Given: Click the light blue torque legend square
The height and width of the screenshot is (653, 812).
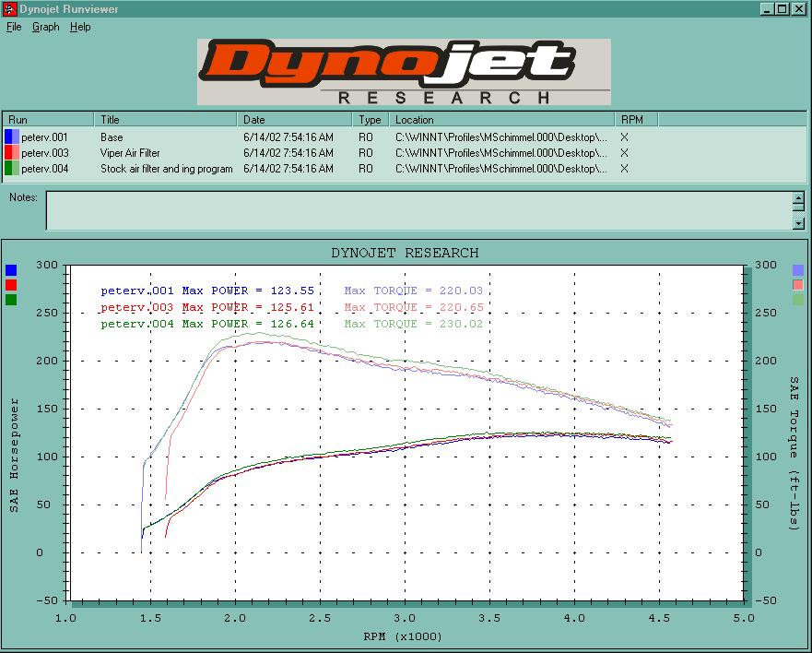Looking at the screenshot, I should 798,270.
